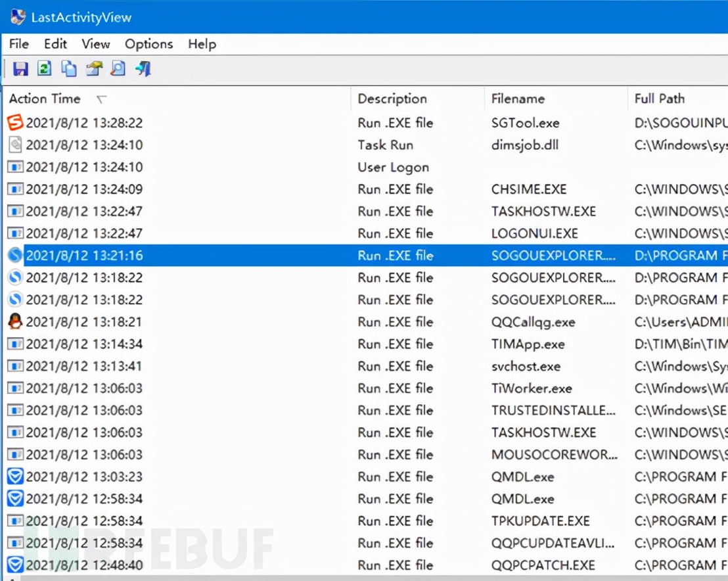Open the View menu
728x581 pixels.
click(96, 44)
